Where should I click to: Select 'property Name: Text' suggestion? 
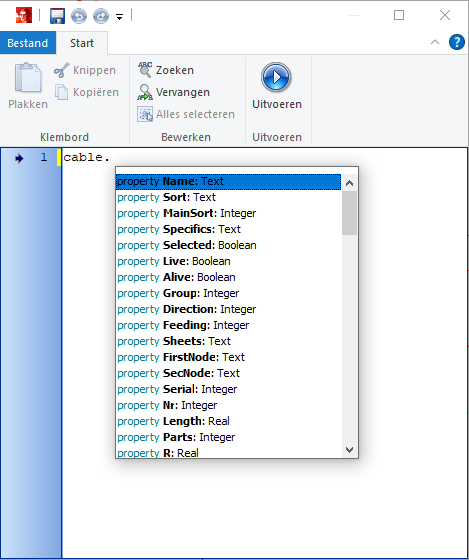click(x=228, y=181)
